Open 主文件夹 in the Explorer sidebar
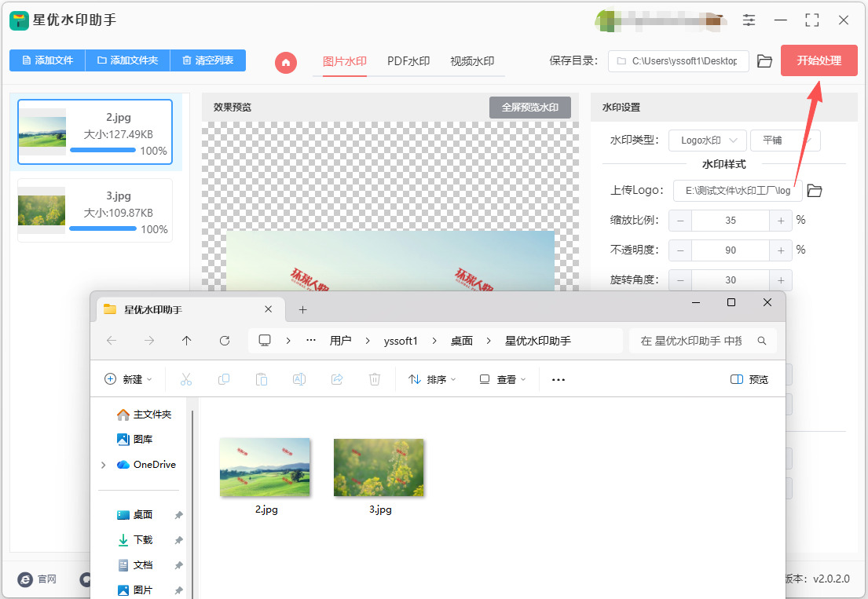The width and height of the screenshot is (868, 599). coord(144,415)
